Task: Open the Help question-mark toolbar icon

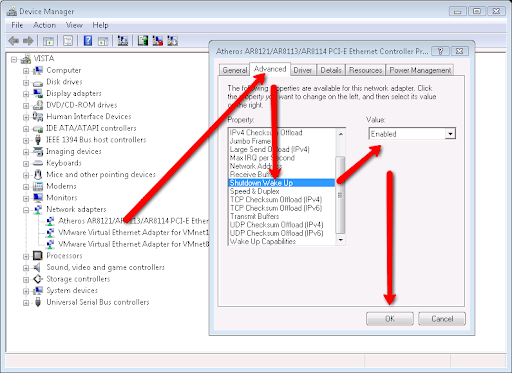Action: (x=88, y=41)
